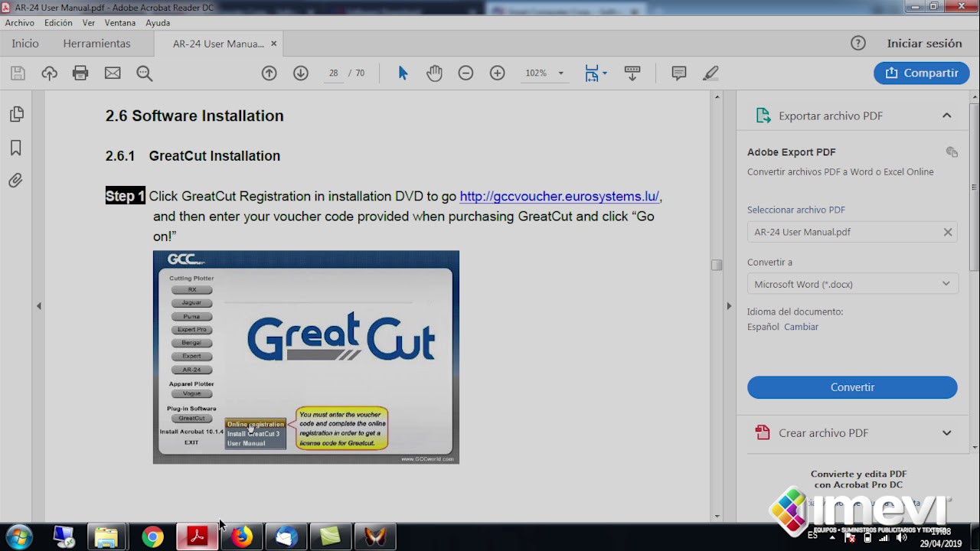Open the Convertir a format dropdown

(x=852, y=284)
